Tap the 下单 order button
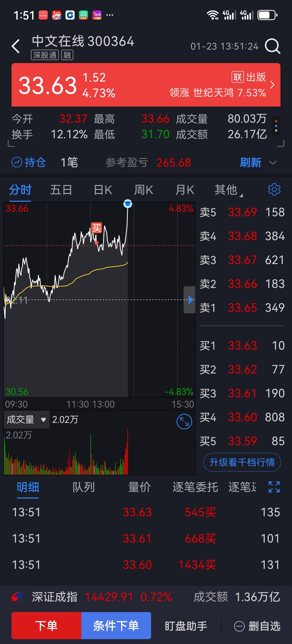The height and width of the screenshot is (644, 292). click(x=46, y=625)
